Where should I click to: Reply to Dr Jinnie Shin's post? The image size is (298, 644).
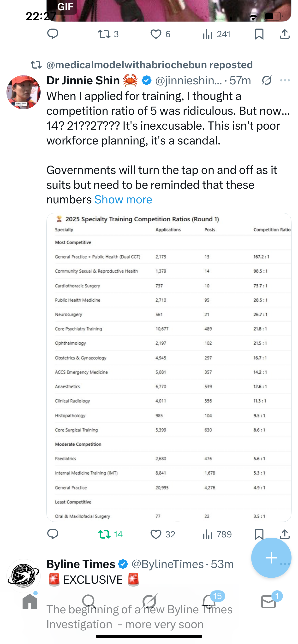(x=53, y=534)
